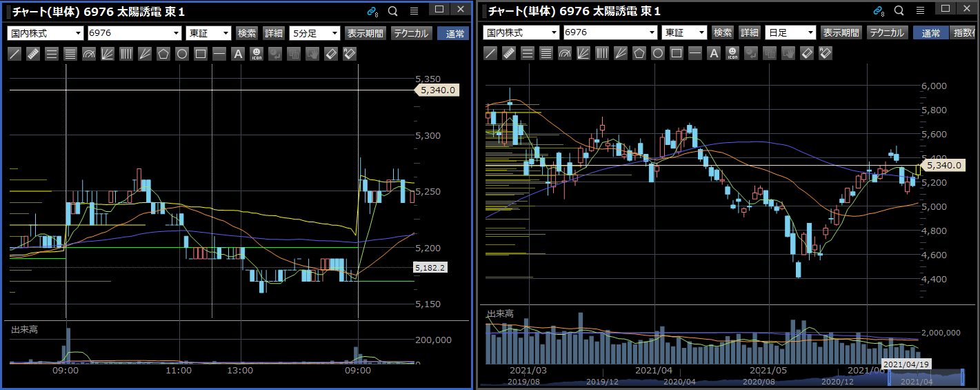Select the rectangle drawing tool in the daily chart
Viewport: 980px width, 390px height.
tap(677, 53)
